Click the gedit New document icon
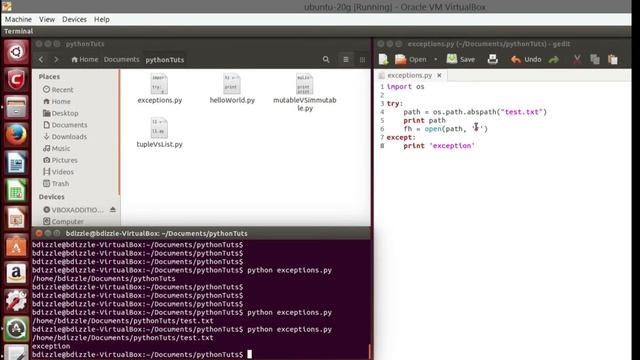The image size is (640, 360). [383, 59]
